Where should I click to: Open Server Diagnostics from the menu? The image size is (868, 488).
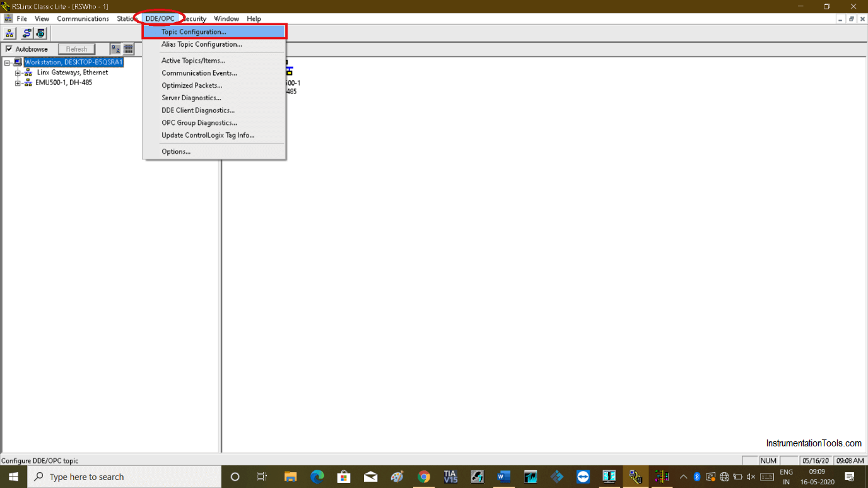(214, 98)
